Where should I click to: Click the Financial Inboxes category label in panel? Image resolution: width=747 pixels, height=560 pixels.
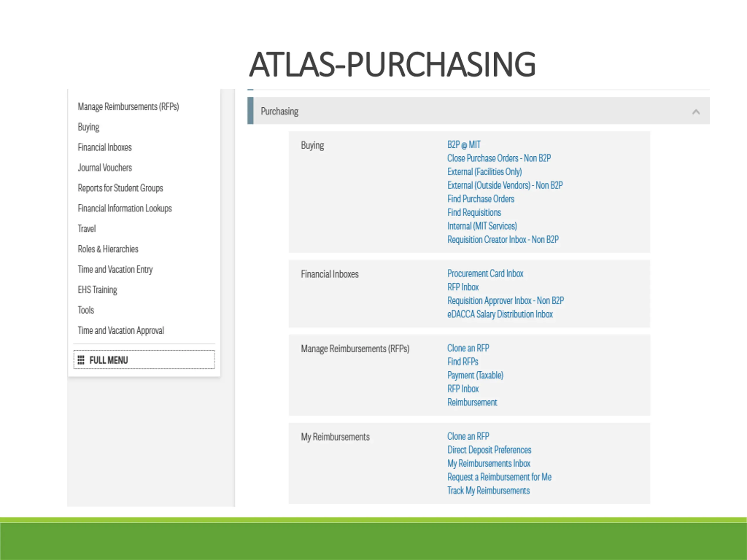tap(330, 274)
